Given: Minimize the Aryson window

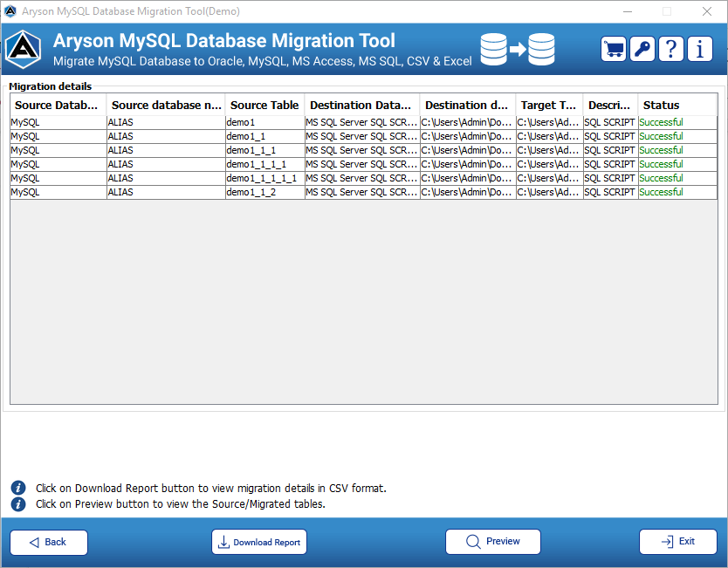Looking at the screenshot, I should click(628, 11).
